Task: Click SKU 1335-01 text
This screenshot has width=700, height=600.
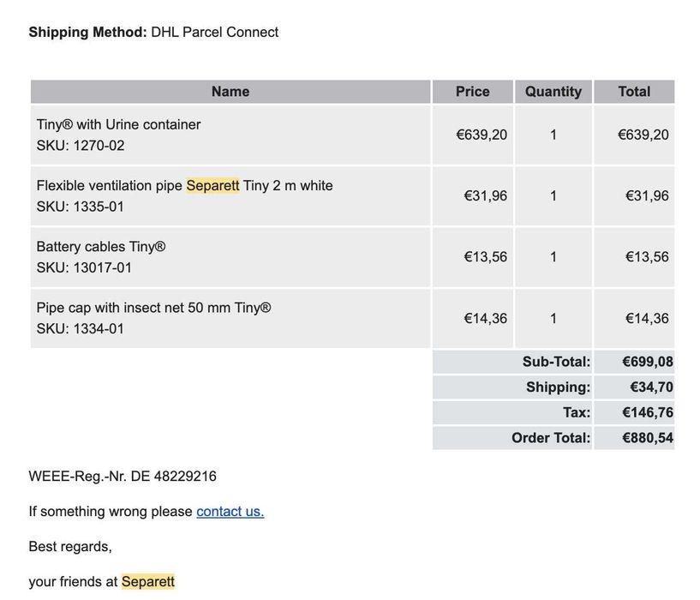Action: pyautogui.click(x=81, y=207)
